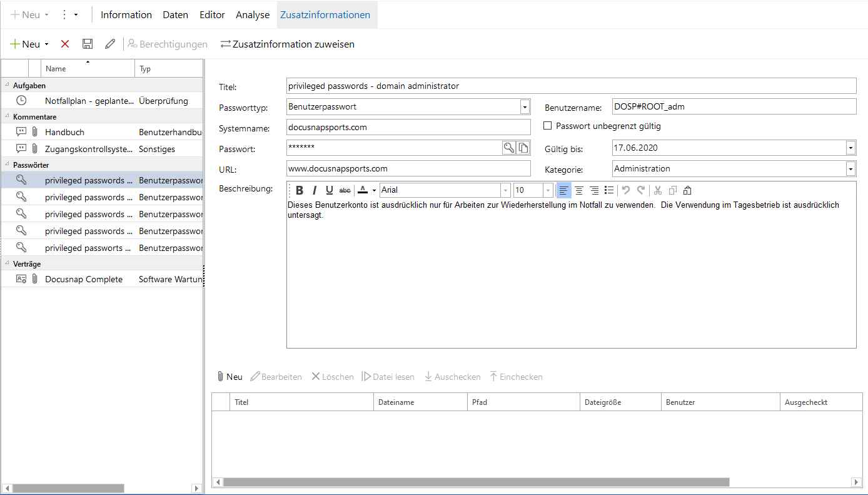Open the Passworttyp dropdown
868x495 pixels.
point(525,107)
